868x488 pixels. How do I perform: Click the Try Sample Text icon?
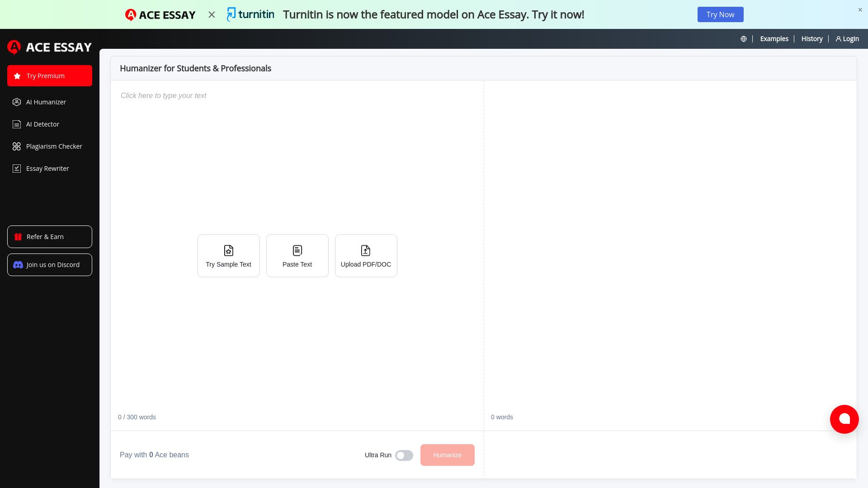point(228,250)
